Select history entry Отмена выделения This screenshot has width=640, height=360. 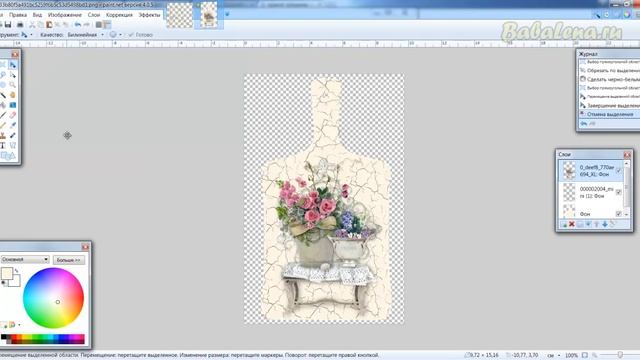(x=609, y=114)
